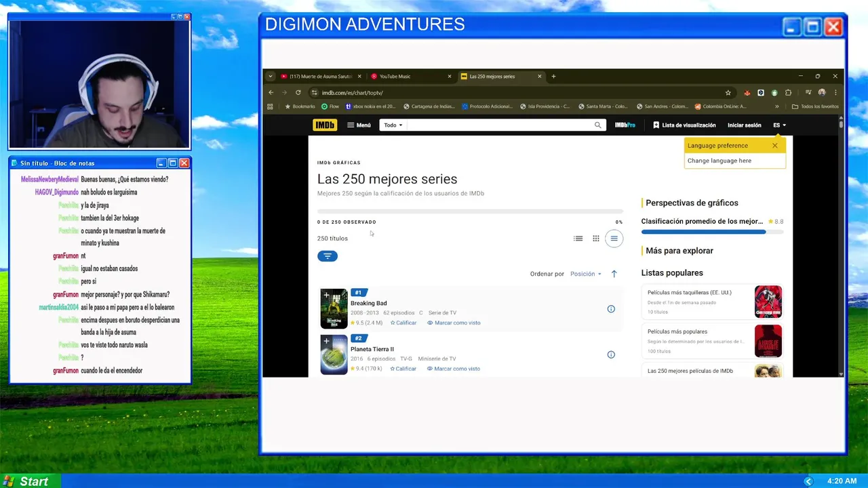
Task: Close the YouTube Music tab
Action: pyautogui.click(x=449, y=77)
